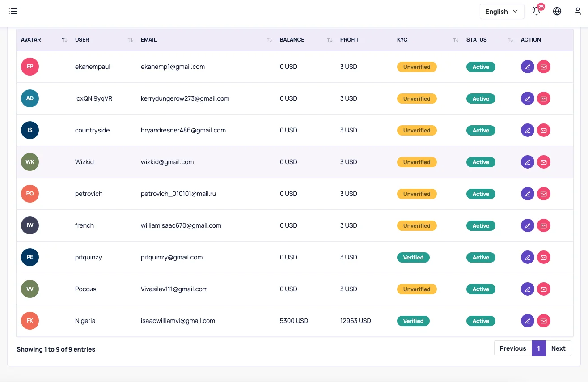
Task: Open the English language dropdown
Action: tap(502, 12)
